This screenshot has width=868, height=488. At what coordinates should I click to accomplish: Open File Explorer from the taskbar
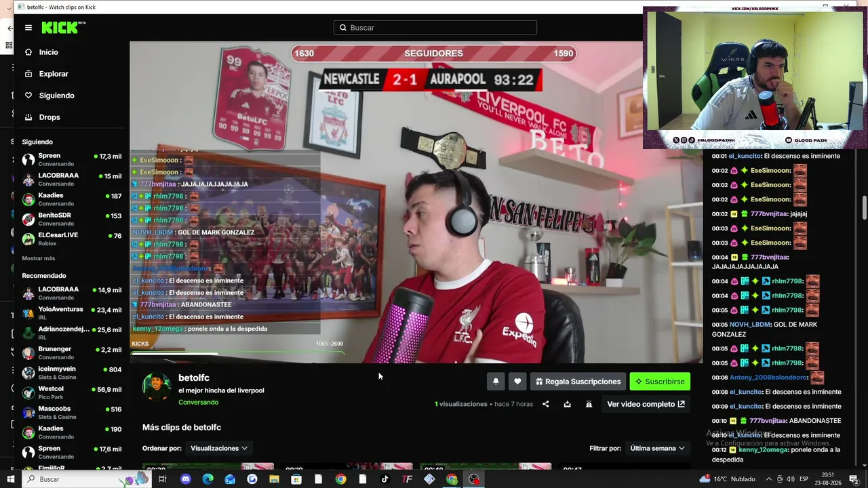274,479
